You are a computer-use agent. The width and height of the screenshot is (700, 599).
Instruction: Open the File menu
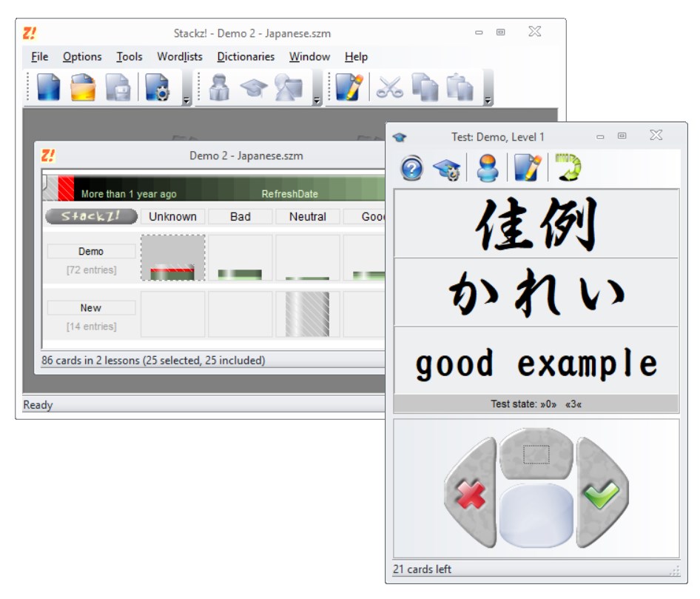(40, 57)
